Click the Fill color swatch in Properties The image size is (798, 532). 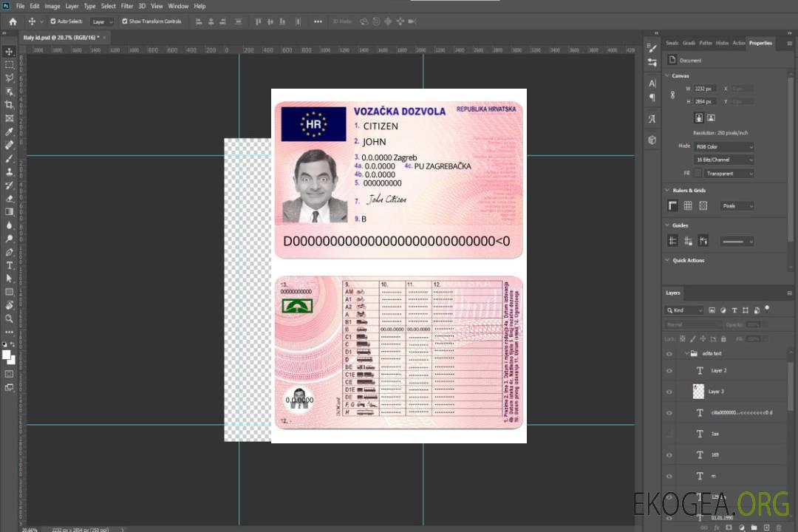coord(698,174)
